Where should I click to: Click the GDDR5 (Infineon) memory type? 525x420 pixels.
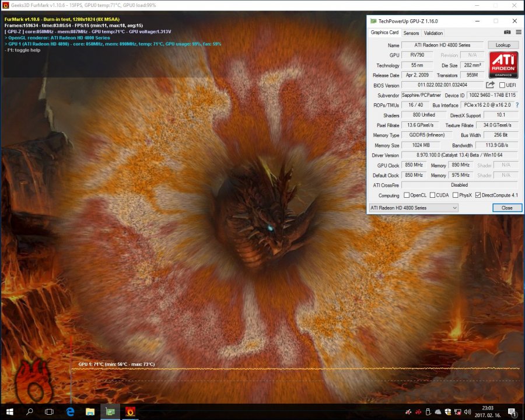(x=427, y=135)
